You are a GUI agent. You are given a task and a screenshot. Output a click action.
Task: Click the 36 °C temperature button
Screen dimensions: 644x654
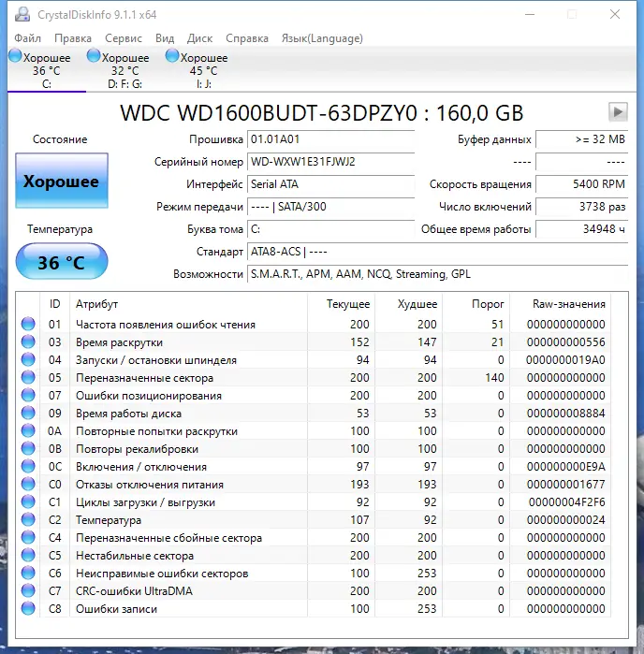pos(62,262)
